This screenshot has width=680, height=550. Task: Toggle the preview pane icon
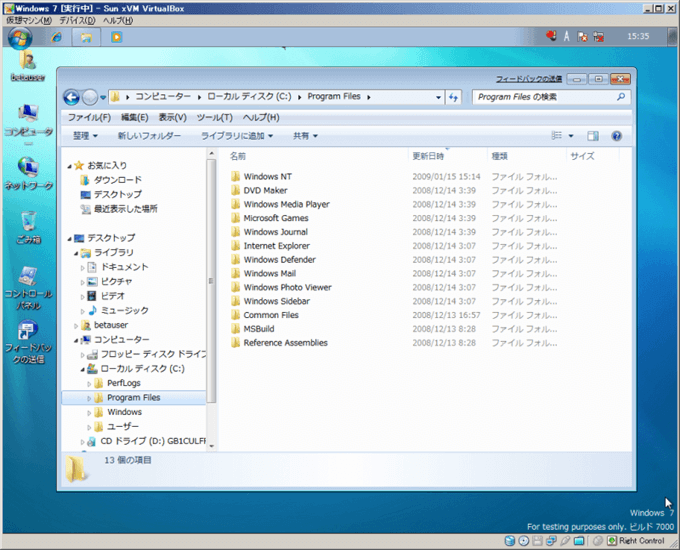(593, 136)
